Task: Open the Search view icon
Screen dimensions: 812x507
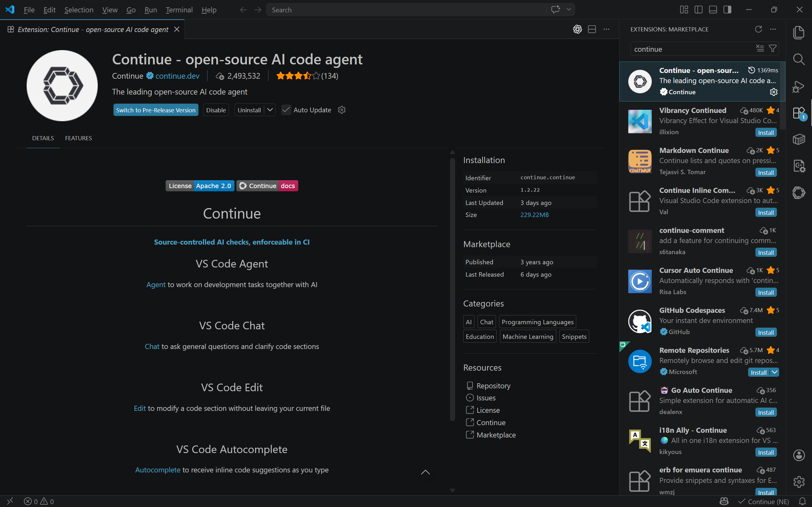Action: tap(799, 59)
